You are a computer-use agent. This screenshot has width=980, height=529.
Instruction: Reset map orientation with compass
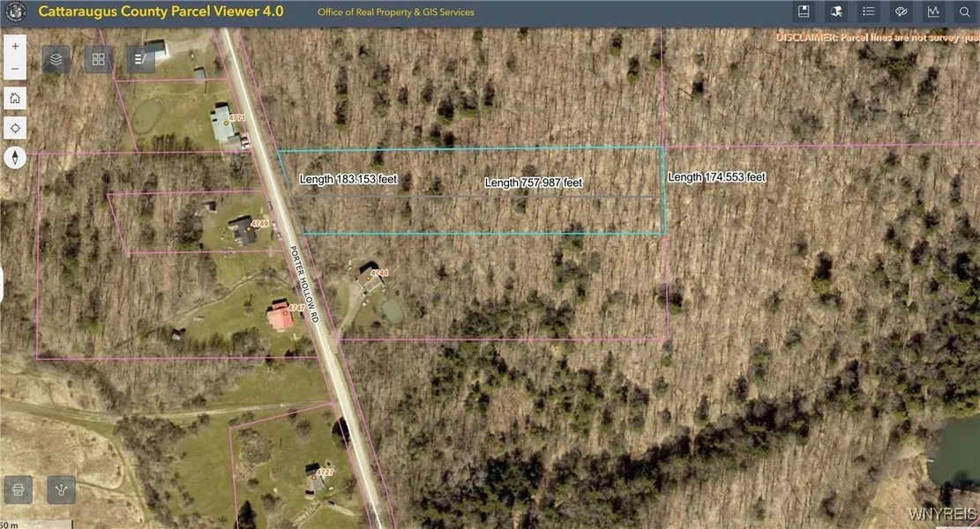pos(15,158)
